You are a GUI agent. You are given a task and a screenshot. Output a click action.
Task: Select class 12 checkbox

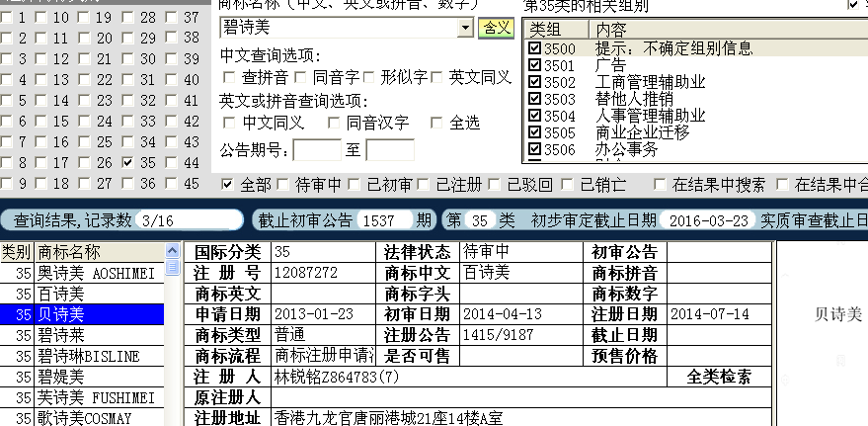[x=40, y=59]
